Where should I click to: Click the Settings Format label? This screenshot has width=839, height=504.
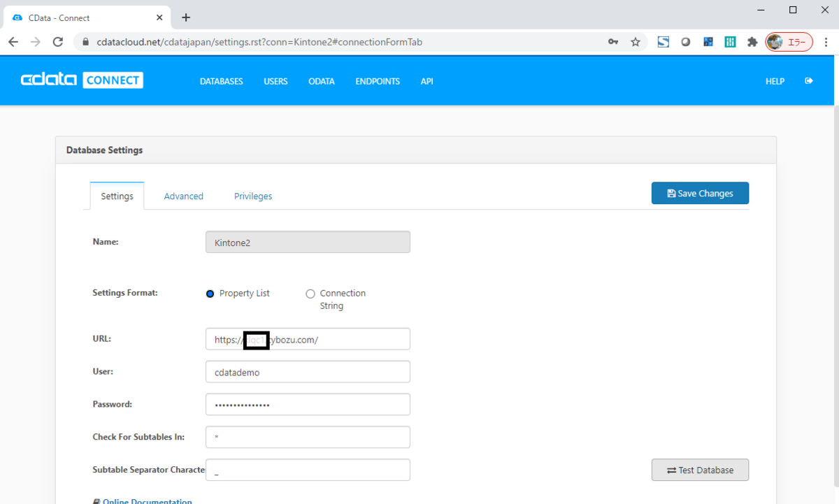(x=125, y=292)
